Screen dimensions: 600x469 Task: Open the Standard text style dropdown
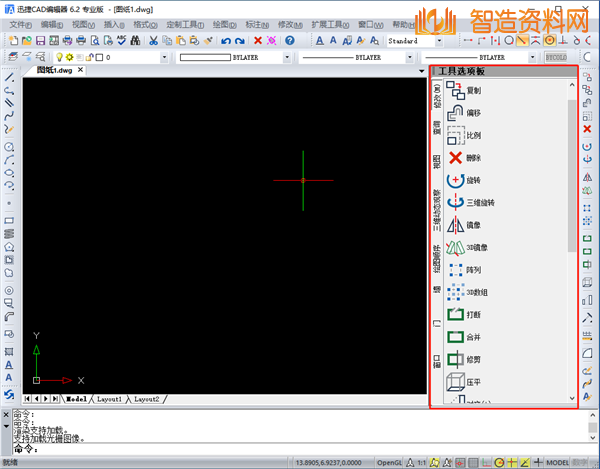pyautogui.click(x=440, y=41)
